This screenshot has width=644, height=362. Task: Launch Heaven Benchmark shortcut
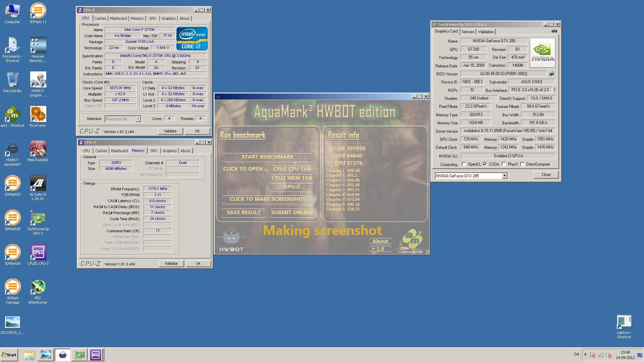click(x=38, y=50)
